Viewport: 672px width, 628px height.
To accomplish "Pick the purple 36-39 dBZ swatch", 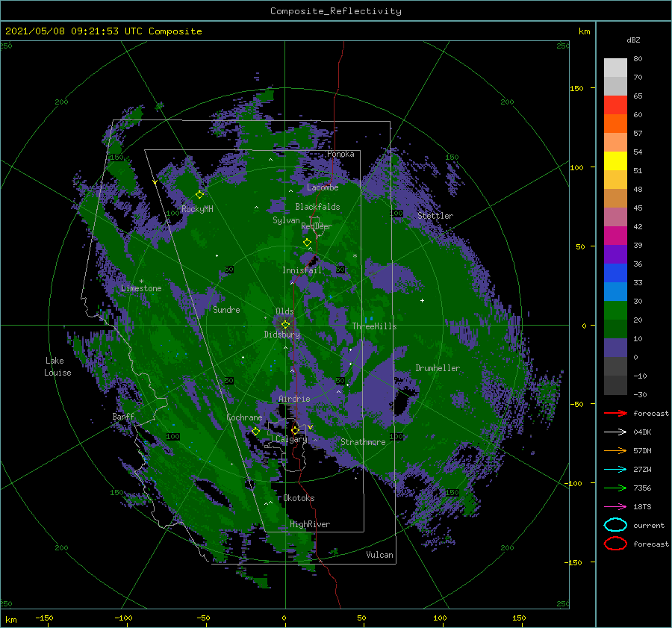I will 615,254.
